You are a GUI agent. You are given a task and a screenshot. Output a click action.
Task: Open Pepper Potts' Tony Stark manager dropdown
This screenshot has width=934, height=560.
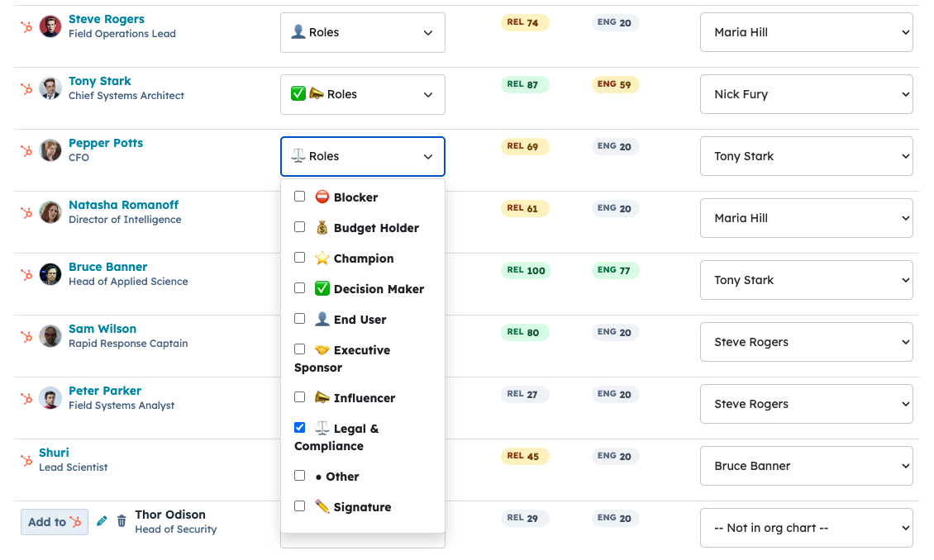807,156
